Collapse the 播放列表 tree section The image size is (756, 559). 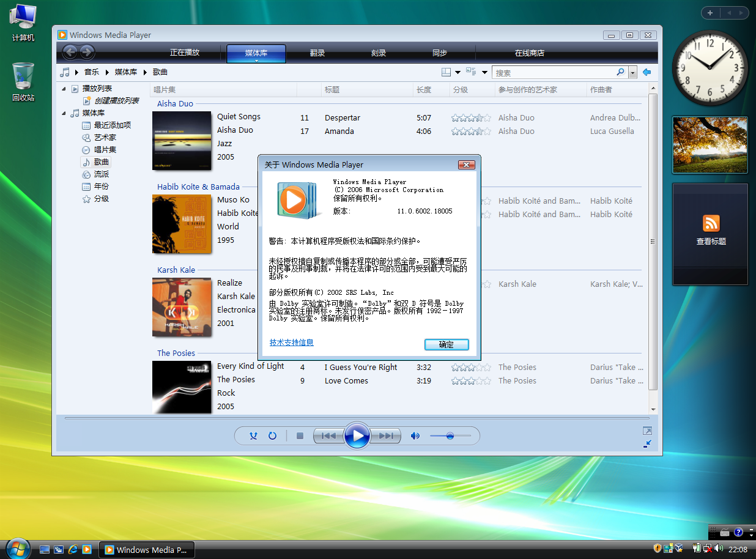64,88
